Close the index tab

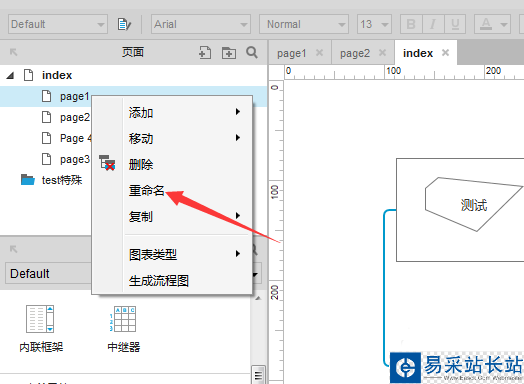coord(445,52)
